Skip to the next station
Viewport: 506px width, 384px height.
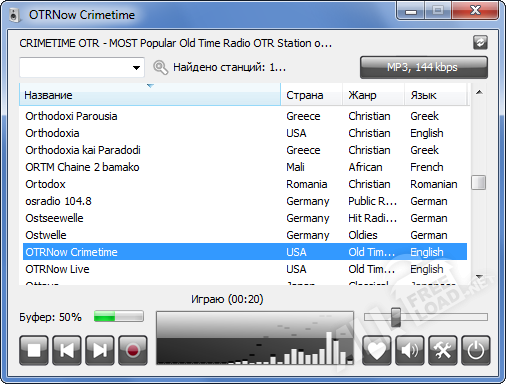[100, 350]
